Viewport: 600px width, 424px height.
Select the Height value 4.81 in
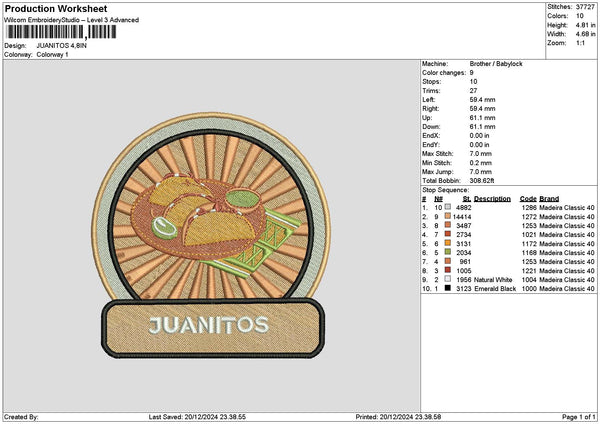(585, 25)
